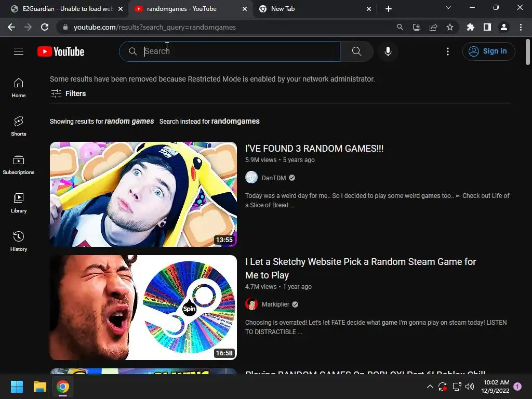This screenshot has width=532, height=399.
Task: Click browser back arrow
Action: pyautogui.click(x=11, y=27)
